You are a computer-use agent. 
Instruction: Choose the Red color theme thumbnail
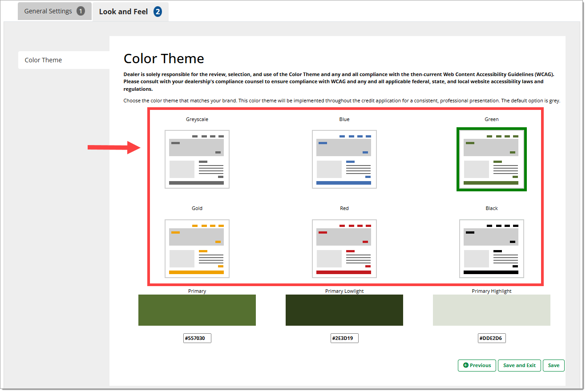click(x=344, y=248)
